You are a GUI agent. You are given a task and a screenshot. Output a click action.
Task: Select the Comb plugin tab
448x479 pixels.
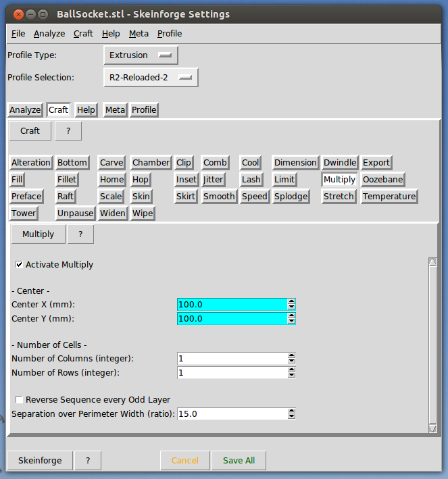[x=215, y=163]
